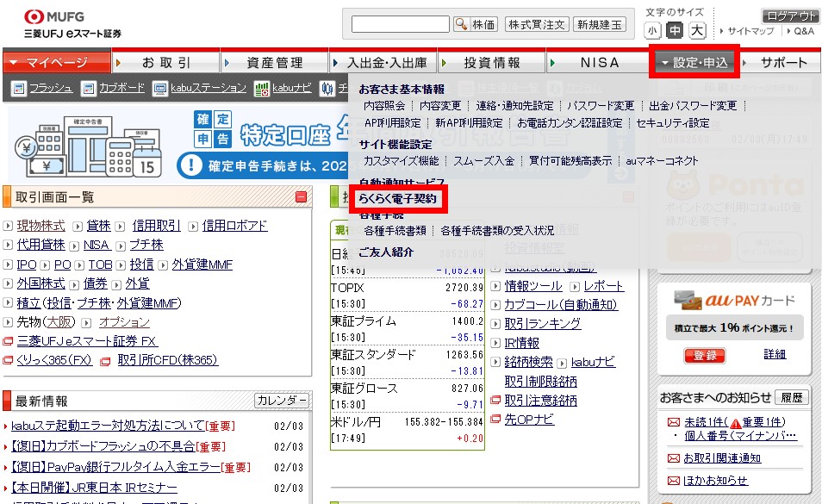Click the red window icon before 先OPナビ

495,420
